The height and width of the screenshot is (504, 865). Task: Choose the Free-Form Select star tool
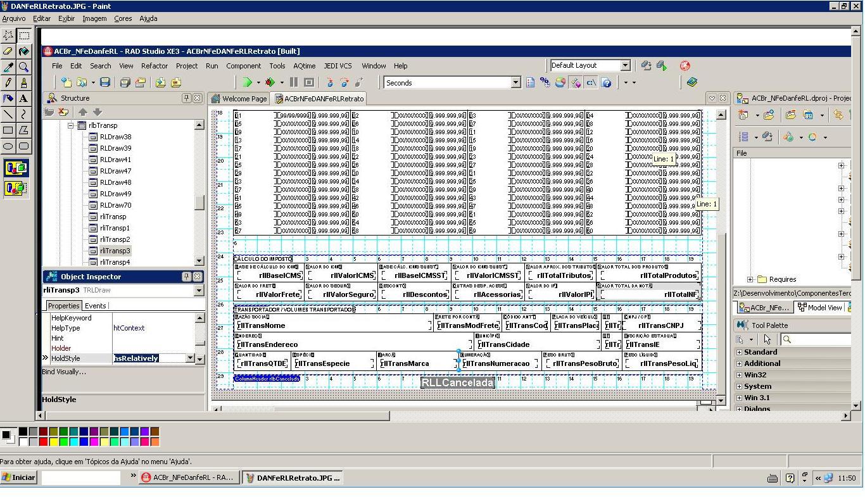[x=8, y=35]
